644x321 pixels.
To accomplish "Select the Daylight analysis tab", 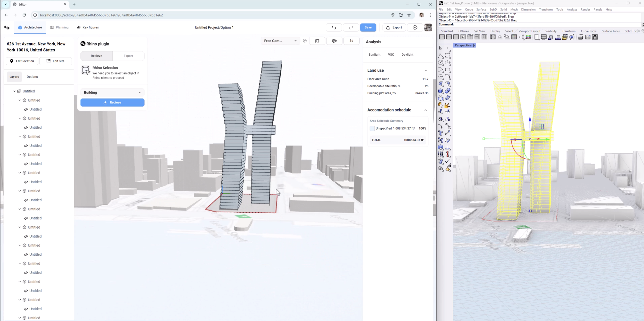I will pos(407,55).
